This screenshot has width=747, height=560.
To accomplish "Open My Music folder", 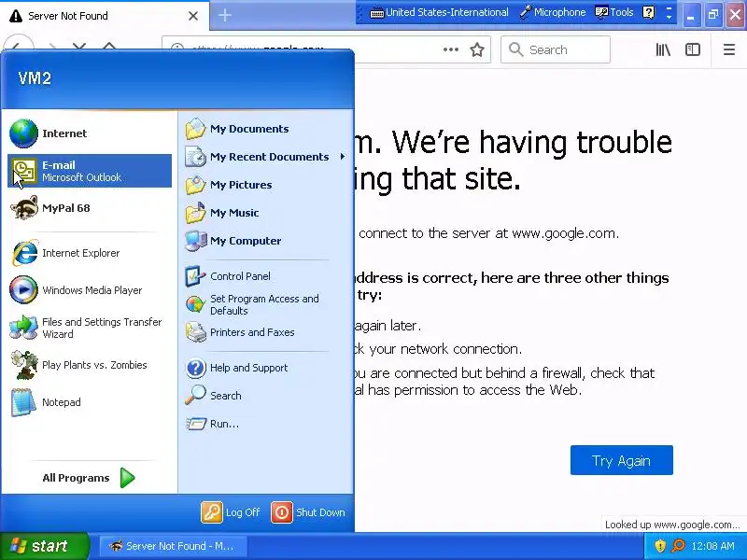I will (267, 213).
